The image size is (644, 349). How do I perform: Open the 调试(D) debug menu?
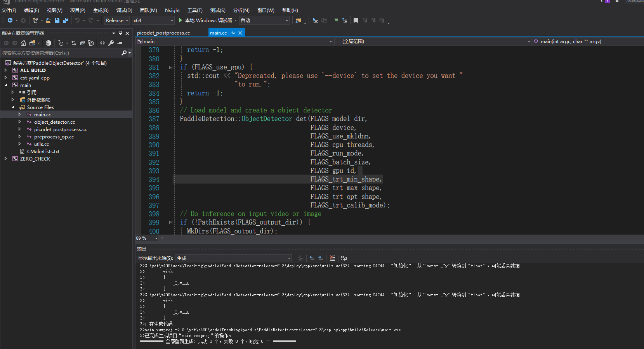pyautogui.click(x=124, y=10)
